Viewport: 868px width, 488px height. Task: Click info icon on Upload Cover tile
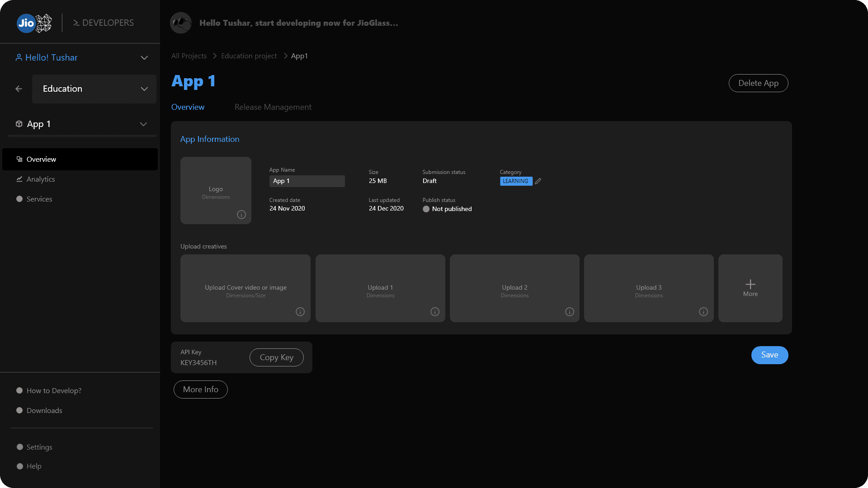tap(300, 312)
